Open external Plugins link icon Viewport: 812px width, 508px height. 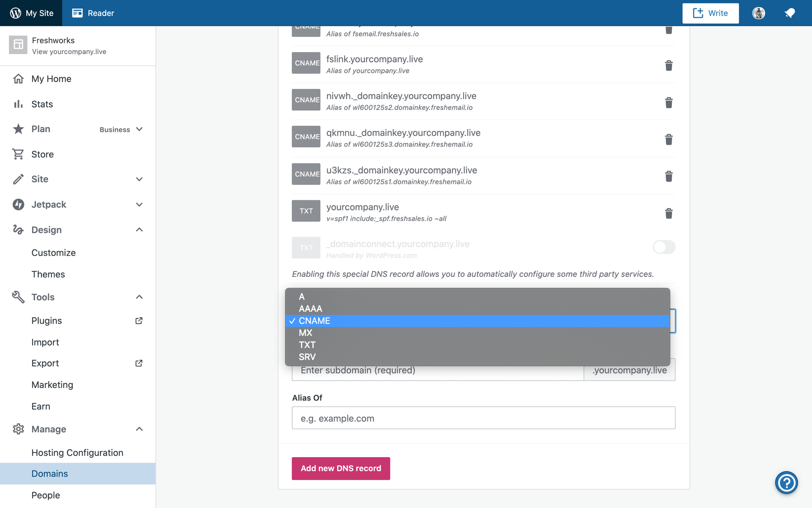(x=139, y=321)
